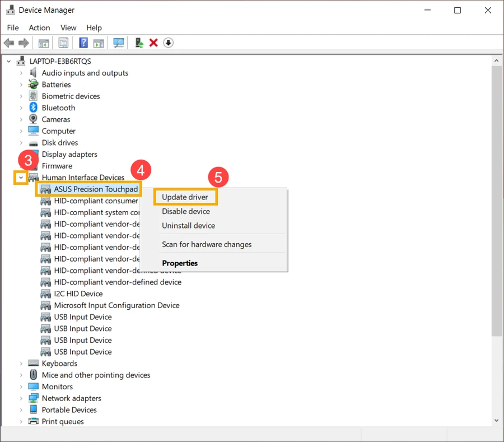The width and height of the screenshot is (504, 442).
Task: Click the Network adapters icon
Action: (33, 398)
